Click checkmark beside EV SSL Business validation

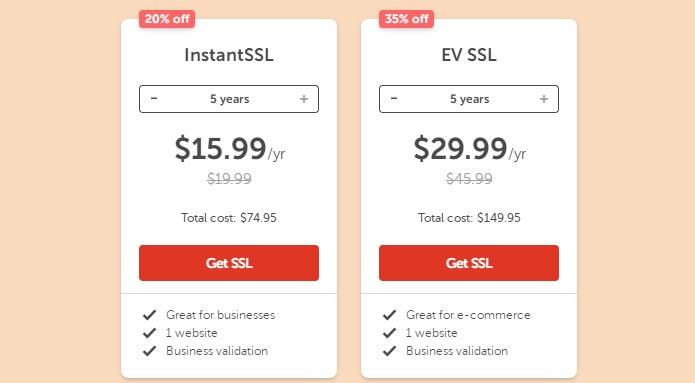point(389,351)
